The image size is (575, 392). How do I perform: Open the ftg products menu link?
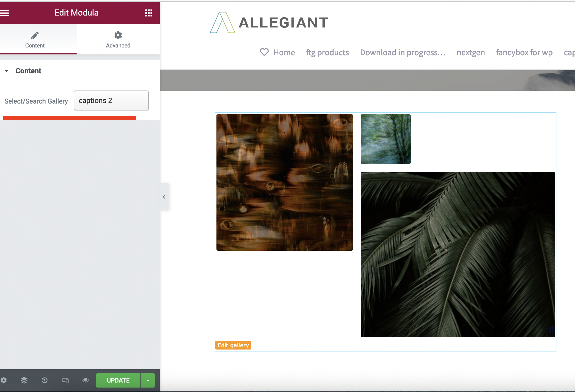pos(327,52)
